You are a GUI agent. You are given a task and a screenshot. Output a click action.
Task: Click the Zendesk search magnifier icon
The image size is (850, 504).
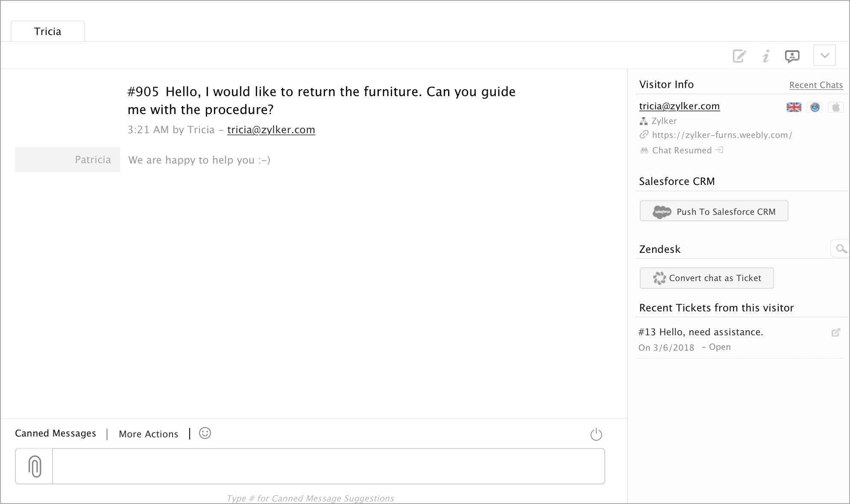click(x=841, y=249)
